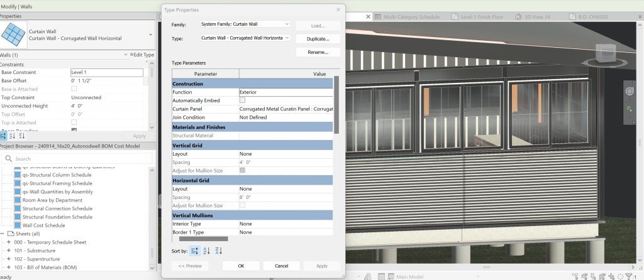Click the selection filter icon in status bar
Image resolution: width=644 pixels, height=280 pixels.
pos(629,276)
